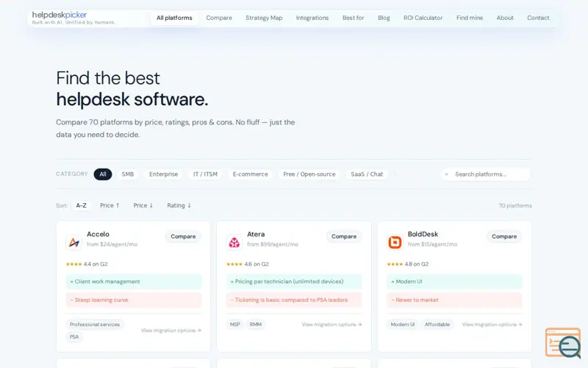This screenshot has height=368, width=588.
Task: Open the Integrations nav item
Action: pyautogui.click(x=312, y=18)
